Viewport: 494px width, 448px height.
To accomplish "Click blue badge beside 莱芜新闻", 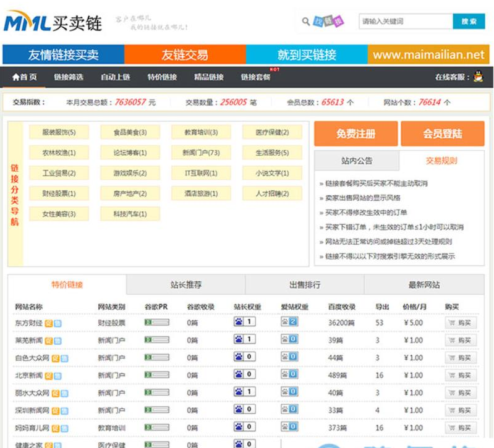I will [x=57, y=340].
